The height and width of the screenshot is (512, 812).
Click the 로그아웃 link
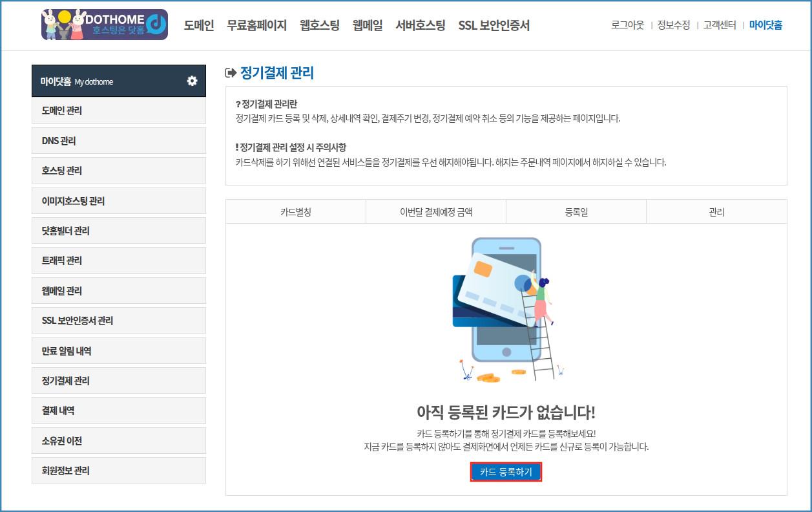tap(627, 25)
